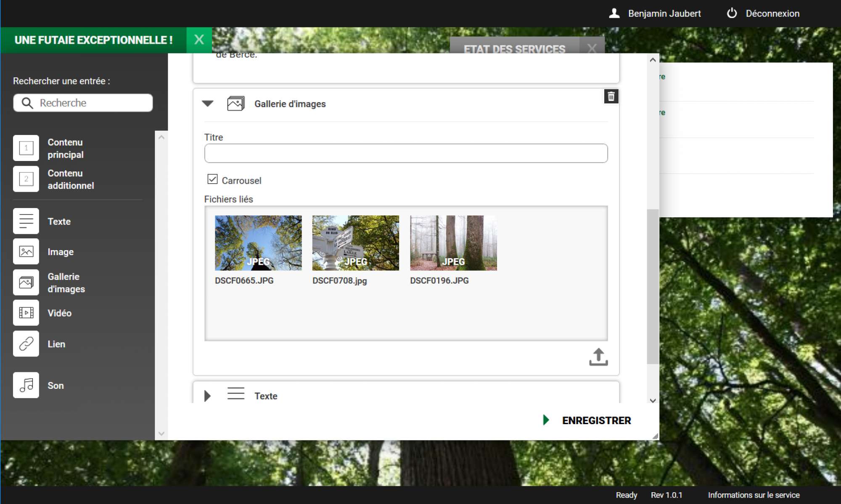Click the upload files icon

tap(598, 357)
